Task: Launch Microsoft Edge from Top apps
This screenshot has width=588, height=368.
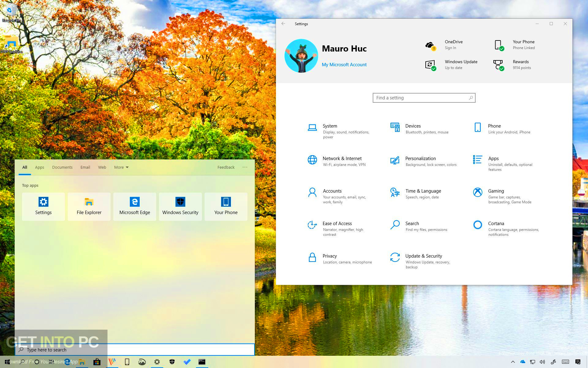Action: 135,206
